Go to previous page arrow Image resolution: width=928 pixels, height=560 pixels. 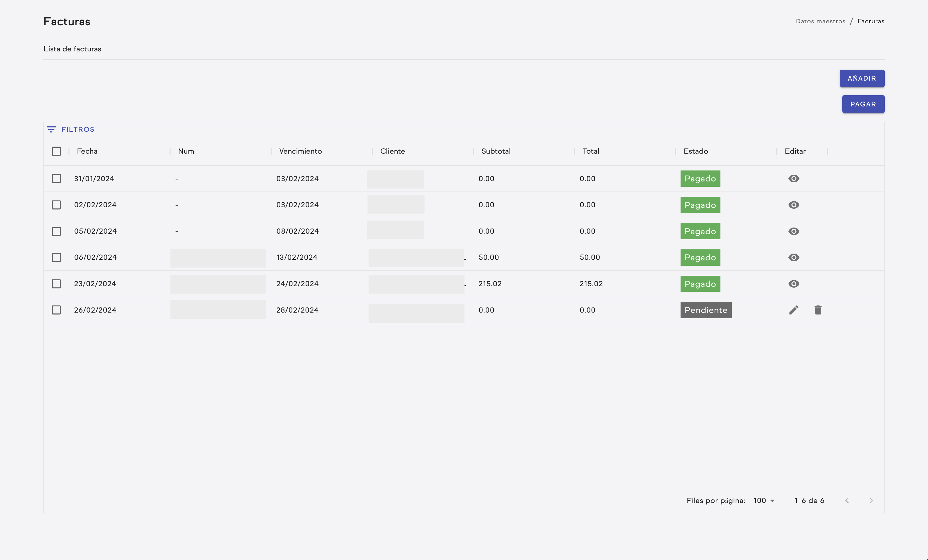click(847, 500)
